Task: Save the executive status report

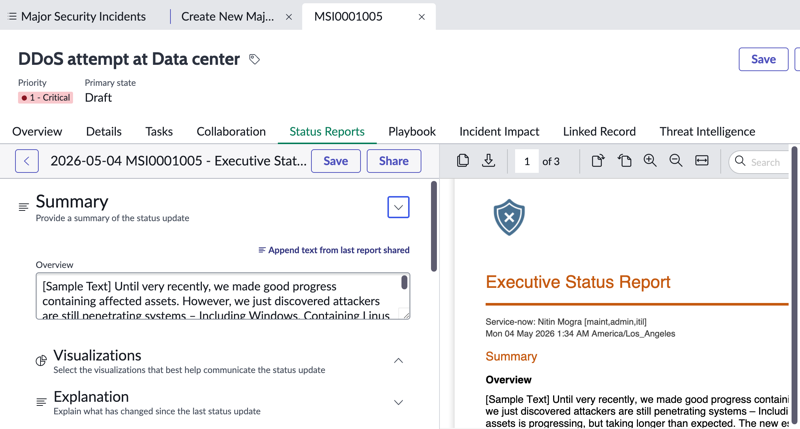Action: 336,161
